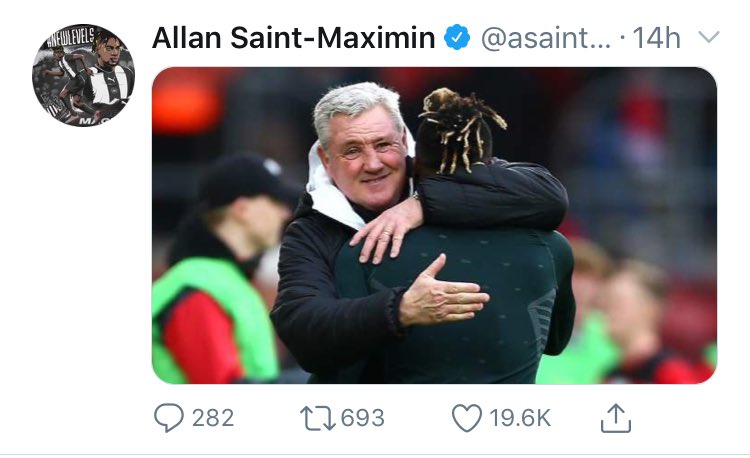Open the Allan Saint-Maximin display name

(x=293, y=38)
